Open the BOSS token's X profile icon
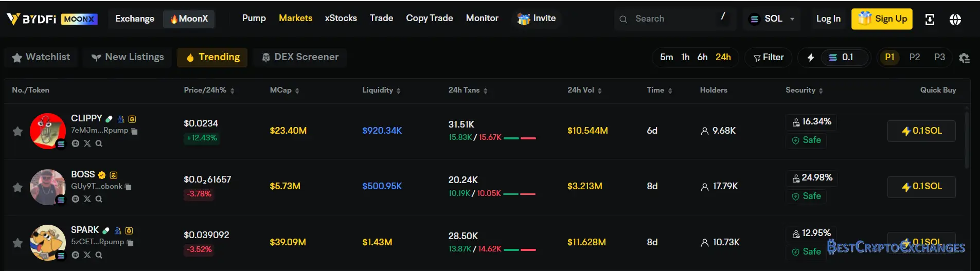980x271 pixels. (x=87, y=199)
